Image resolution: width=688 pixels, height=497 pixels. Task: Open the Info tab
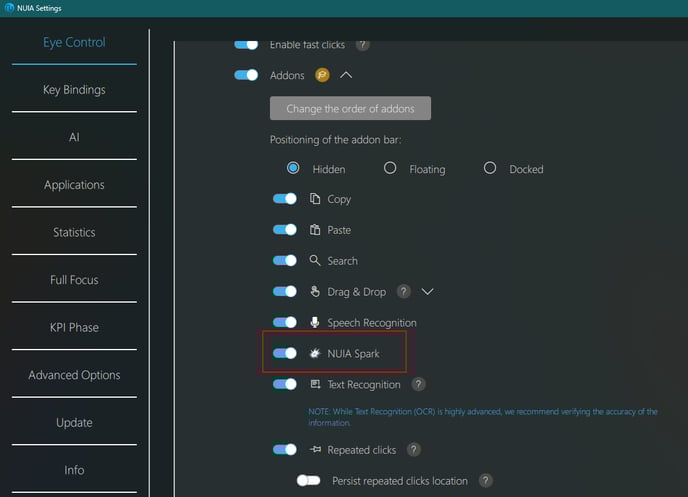(x=74, y=470)
